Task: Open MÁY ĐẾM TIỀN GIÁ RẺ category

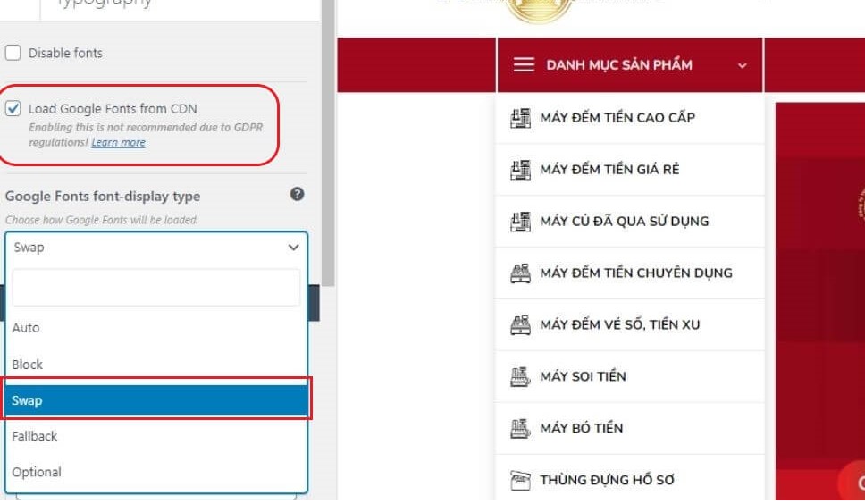Action: tap(609, 169)
